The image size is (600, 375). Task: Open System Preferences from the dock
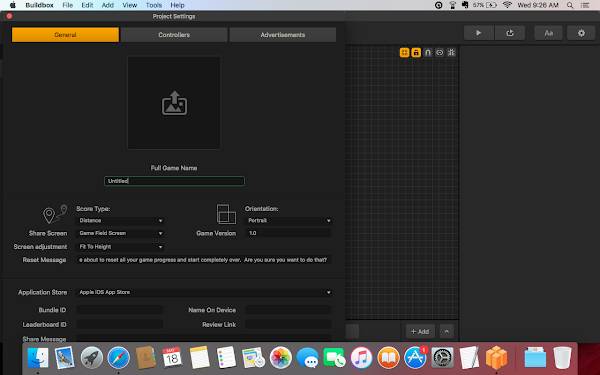[443, 358]
